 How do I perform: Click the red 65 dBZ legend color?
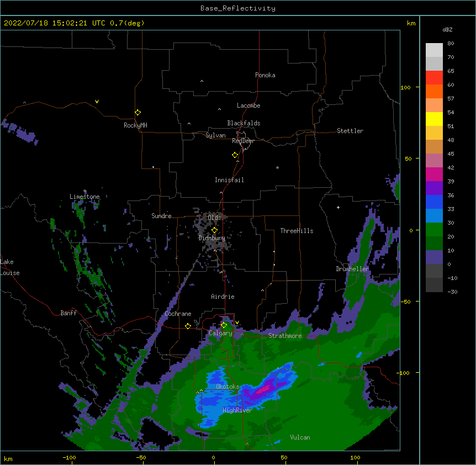coord(434,77)
